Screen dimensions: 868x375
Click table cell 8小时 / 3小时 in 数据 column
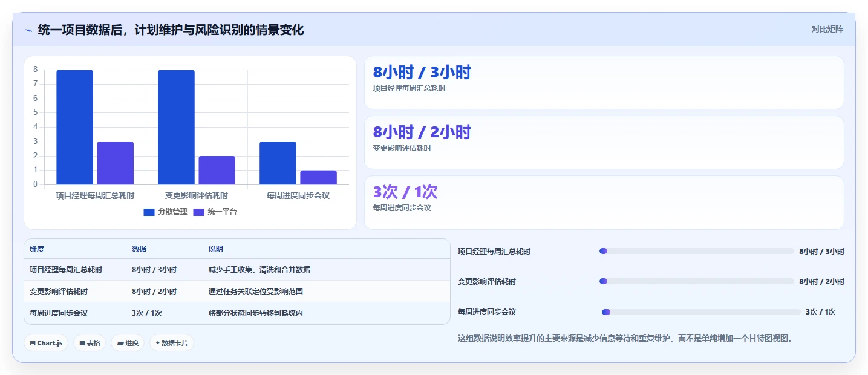154,270
